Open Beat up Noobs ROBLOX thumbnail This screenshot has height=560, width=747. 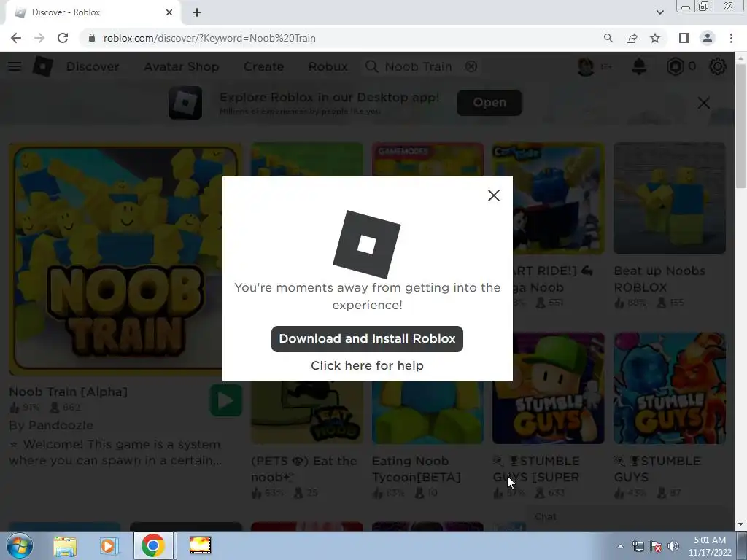(670, 198)
